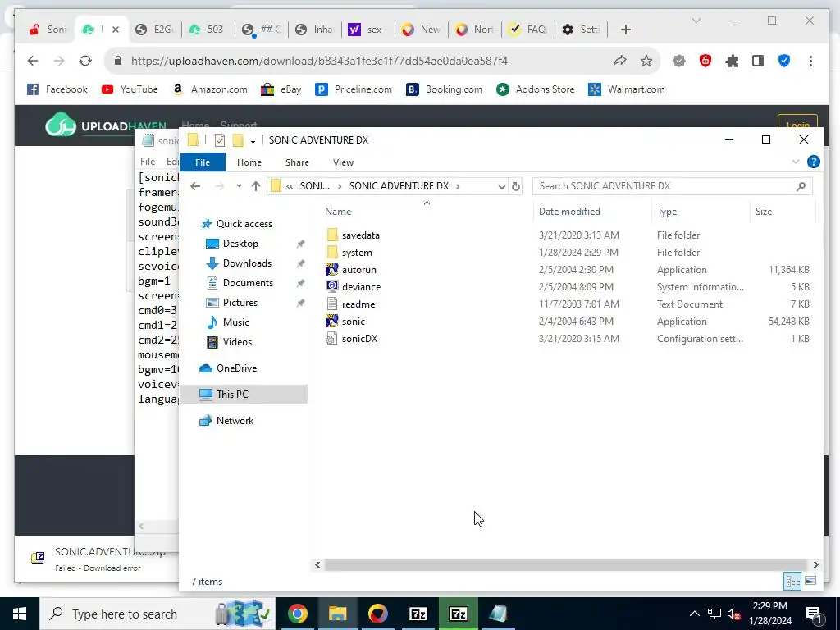
Task: Switch to details view layout
Action: (x=793, y=581)
